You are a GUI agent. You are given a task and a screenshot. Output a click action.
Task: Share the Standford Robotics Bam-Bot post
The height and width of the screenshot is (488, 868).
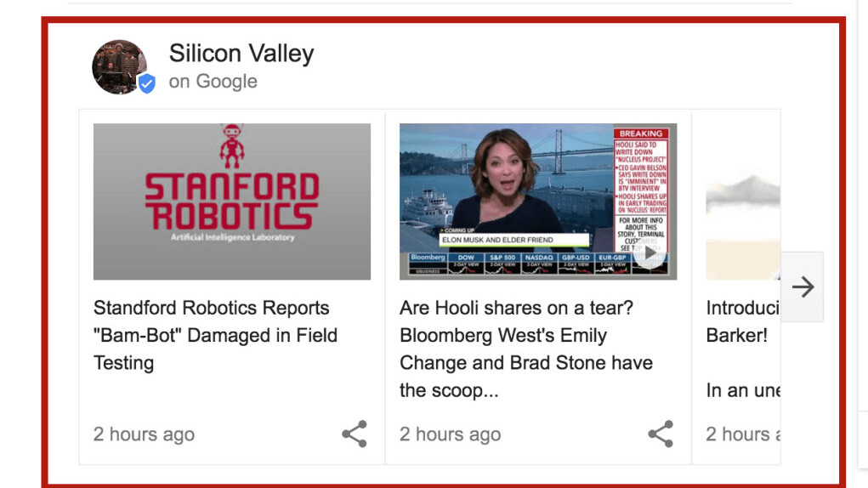coord(355,434)
